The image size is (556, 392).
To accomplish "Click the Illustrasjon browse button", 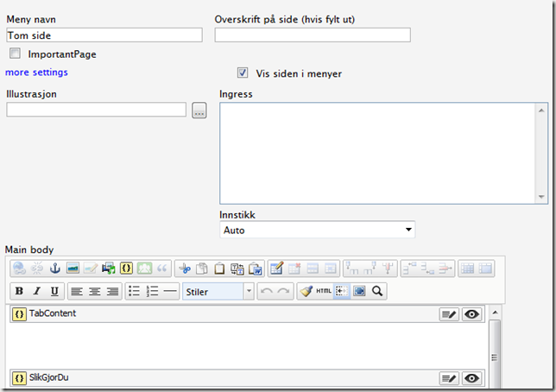I will coord(199,111).
